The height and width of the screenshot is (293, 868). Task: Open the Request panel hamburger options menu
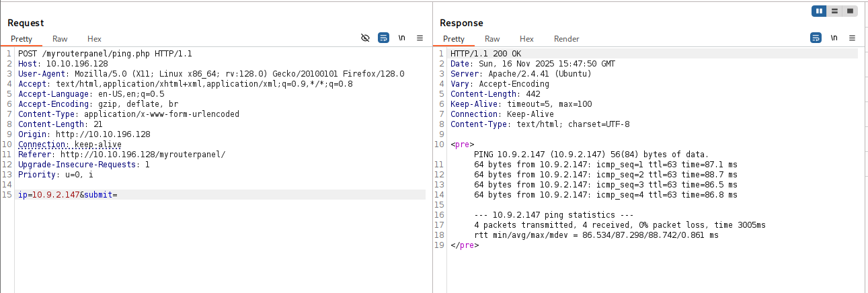click(420, 38)
